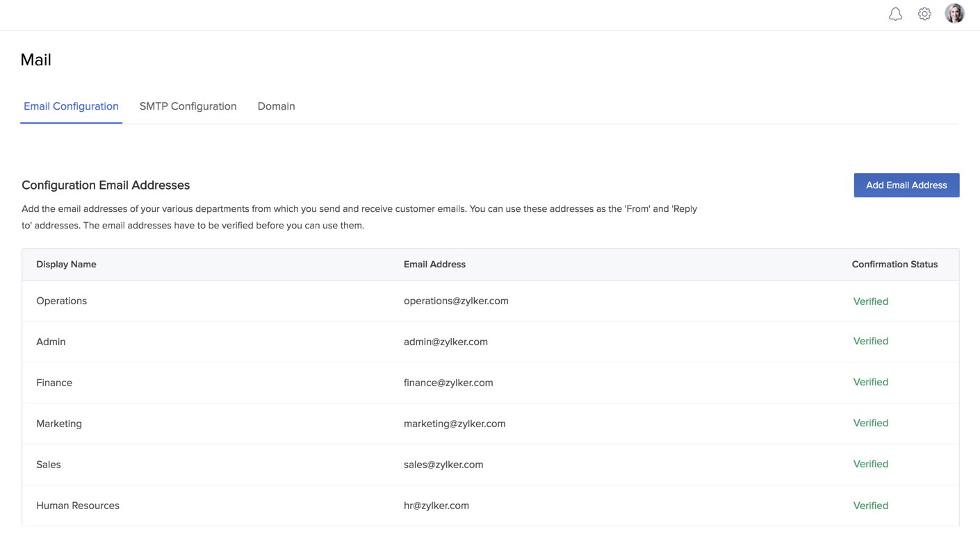This screenshot has height=541, width=980.
Task: Select the Operations display name row
Action: pos(61,301)
